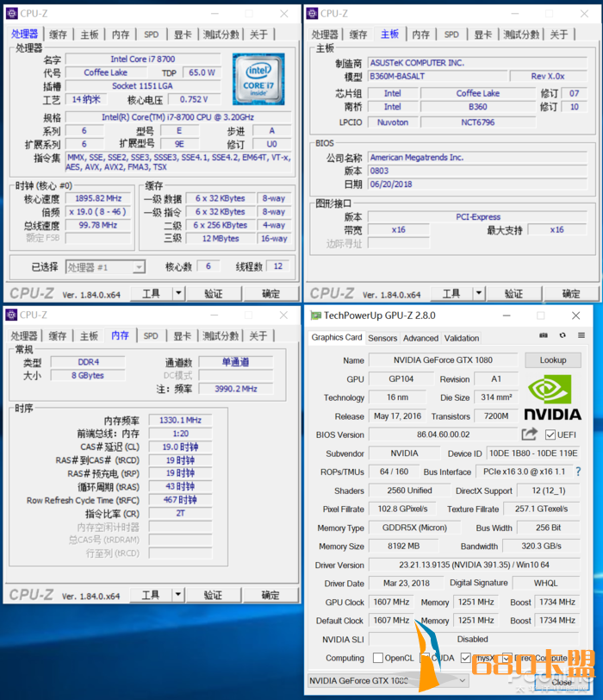Image resolution: width=603 pixels, height=700 pixels.
Task: Open 内存 tab in processor CPU-Z window
Action: pyautogui.click(x=121, y=34)
